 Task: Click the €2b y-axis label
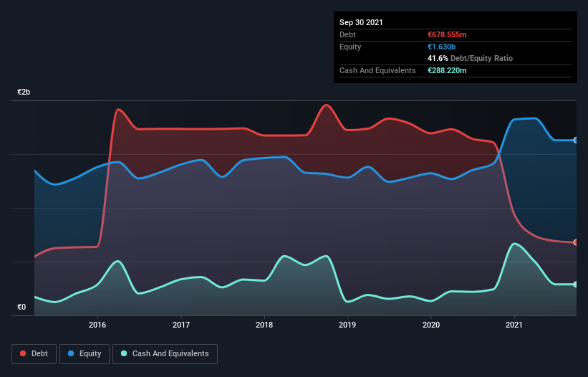click(x=24, y=92)
